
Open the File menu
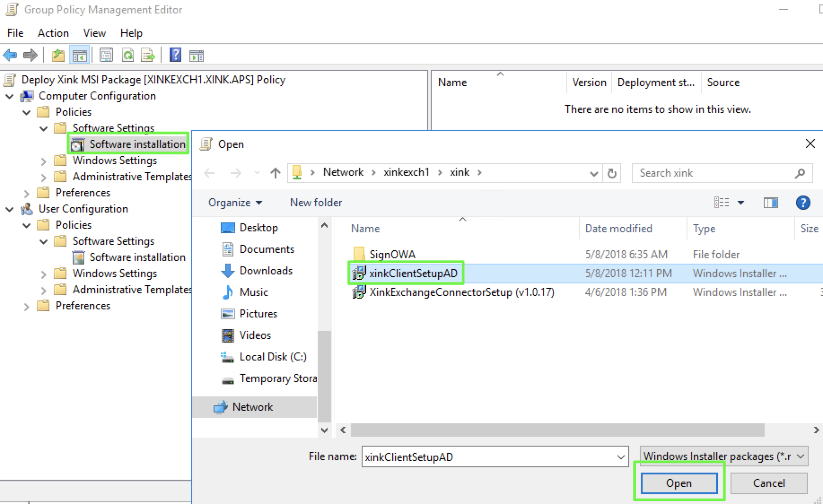(x=15, y=33)
